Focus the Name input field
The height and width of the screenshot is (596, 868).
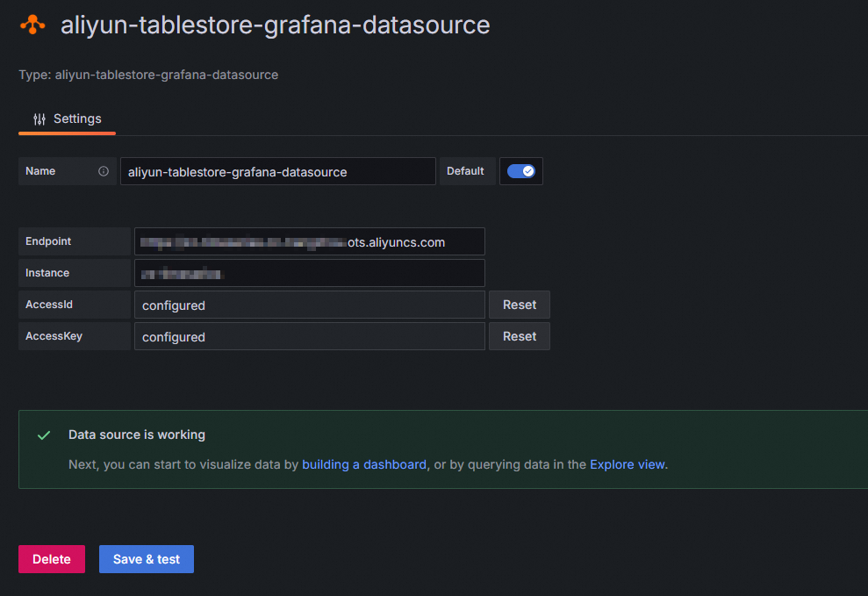[x=277, y=172]
